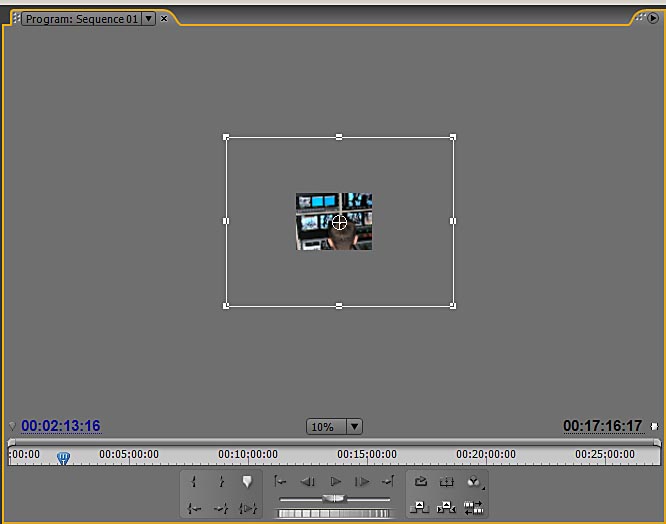Open the 10% zoom level dropdown
Screen dimensions: 666x524
click(355, 426)
